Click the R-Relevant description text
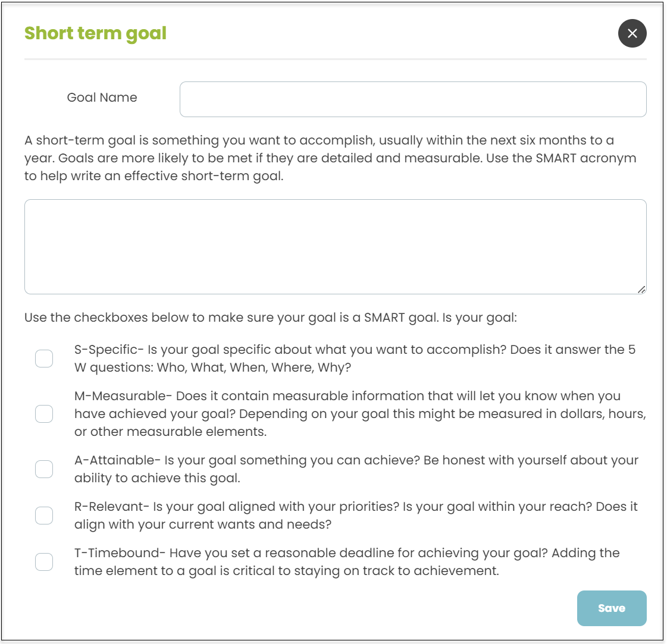This screenshot has width=667, height=644. [356, 515]
